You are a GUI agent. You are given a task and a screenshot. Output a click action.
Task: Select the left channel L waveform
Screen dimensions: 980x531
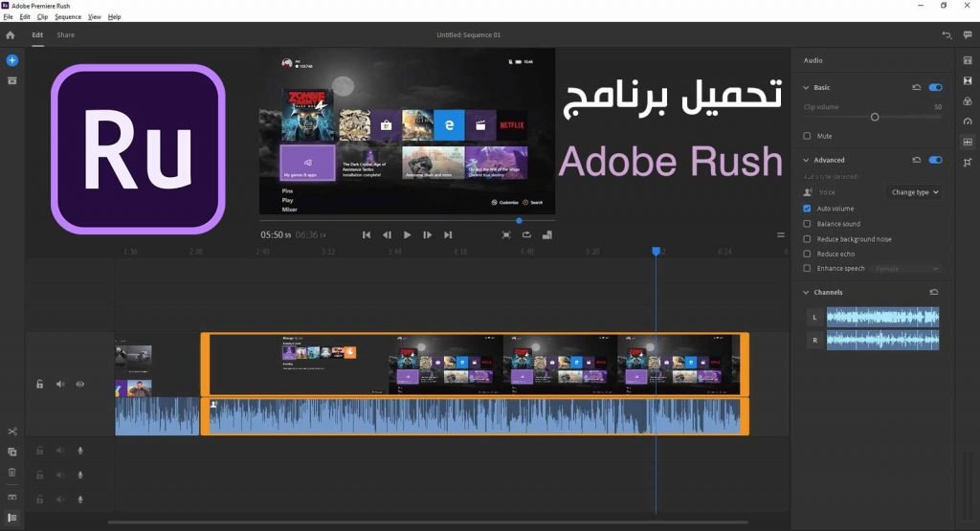(x=882, y=318)
